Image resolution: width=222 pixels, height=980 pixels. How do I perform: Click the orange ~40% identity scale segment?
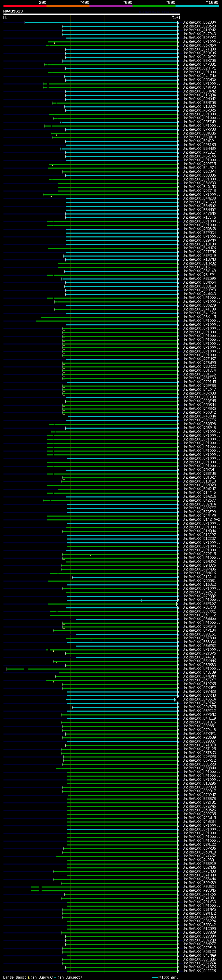point(68,6)
